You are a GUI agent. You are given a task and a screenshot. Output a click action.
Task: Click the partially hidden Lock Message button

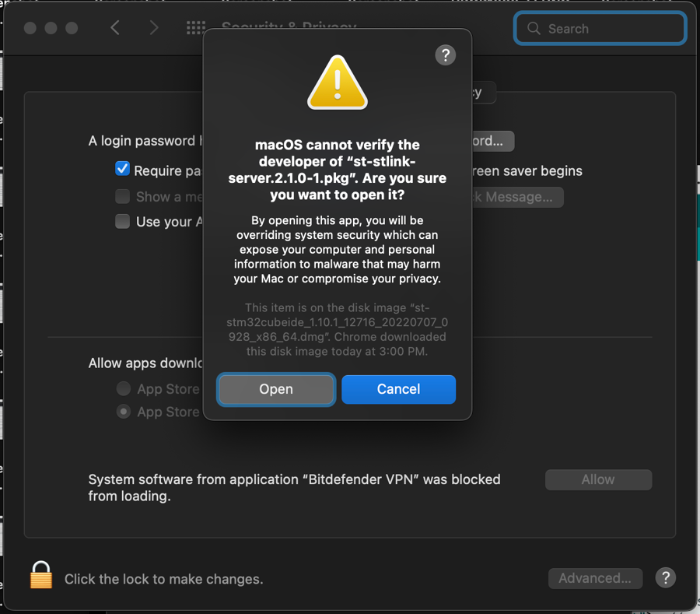pos(516,197)
